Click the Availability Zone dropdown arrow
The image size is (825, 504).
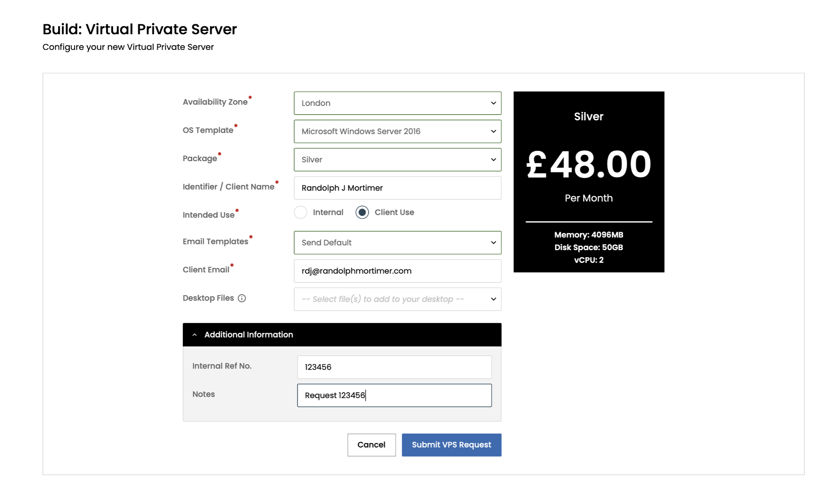(493, 103)
